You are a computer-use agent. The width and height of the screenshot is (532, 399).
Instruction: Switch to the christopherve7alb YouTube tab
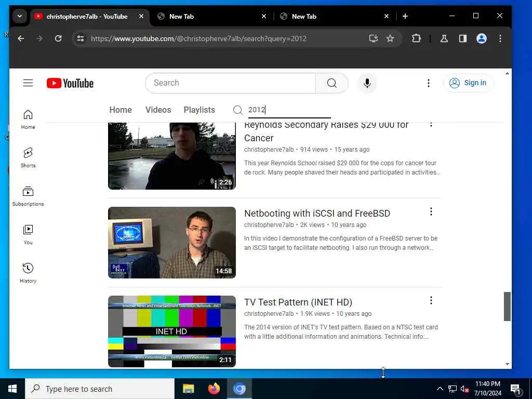coord(87,16)
